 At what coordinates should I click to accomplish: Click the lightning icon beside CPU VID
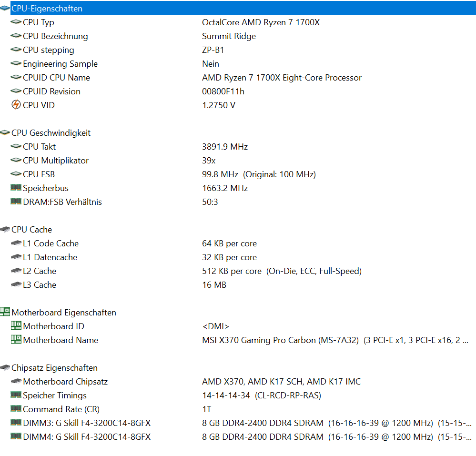[x=16, y=105]
